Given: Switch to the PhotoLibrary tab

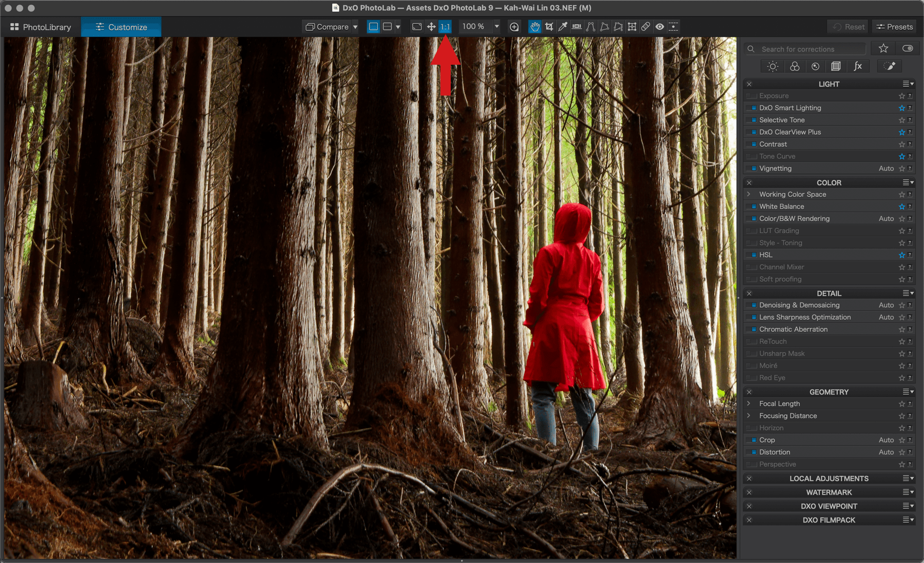Looking at the screenshot, I should click(41, 27).
